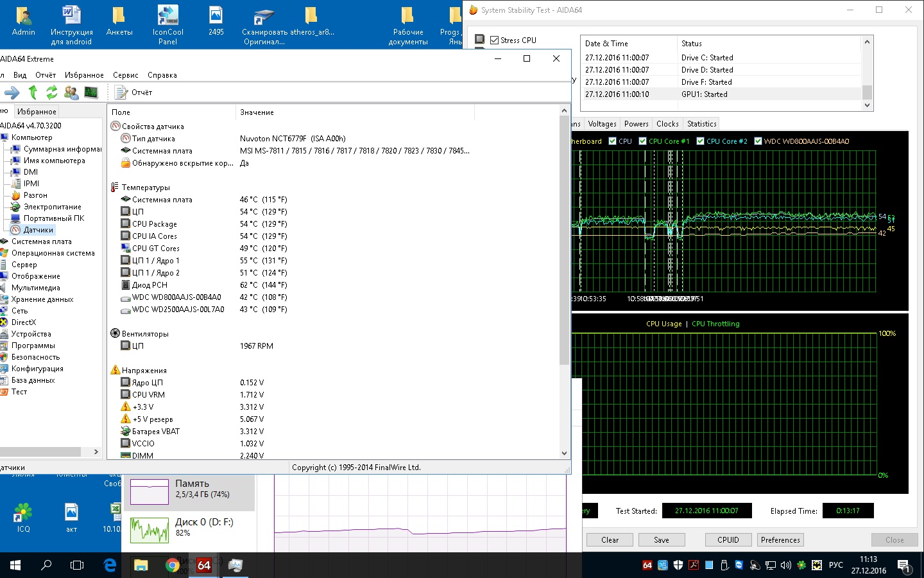Select Датчики in the left tree
This screenshot has height=578, width=924.
38,230
